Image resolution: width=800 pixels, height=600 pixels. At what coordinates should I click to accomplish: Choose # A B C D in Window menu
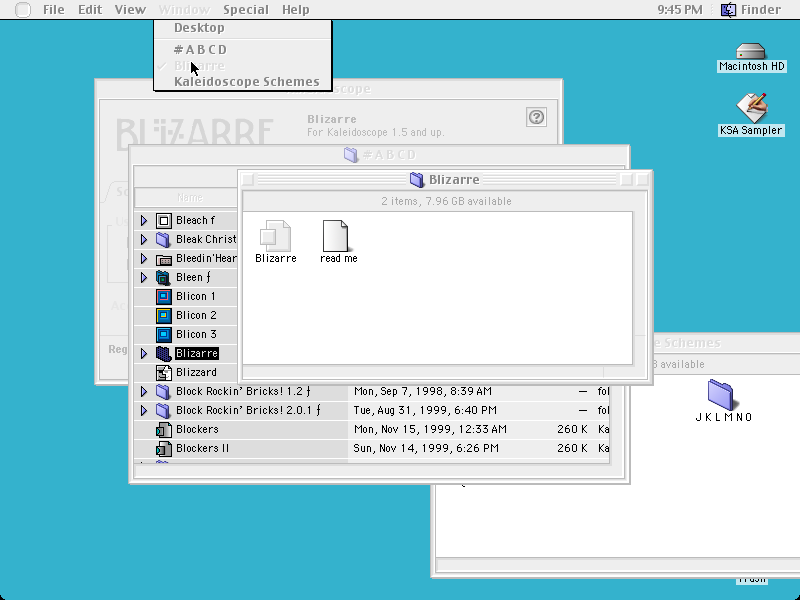[243, 49]
